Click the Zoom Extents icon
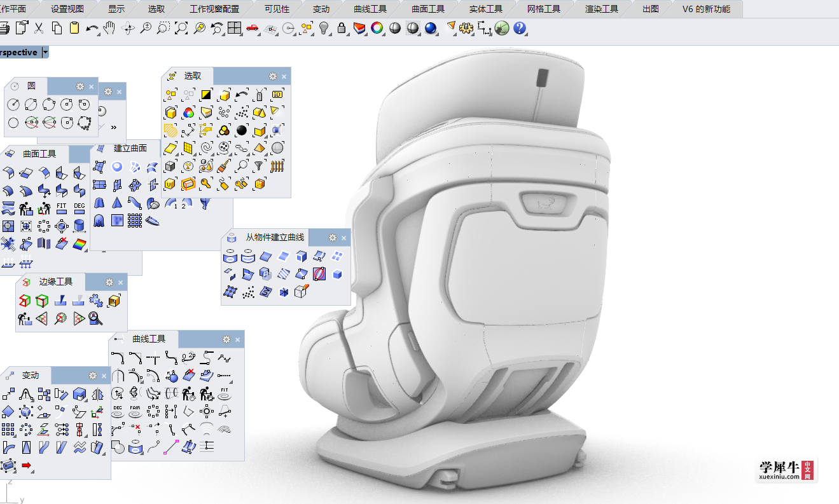The image size is (839, 504). click(x=181, y=28)
